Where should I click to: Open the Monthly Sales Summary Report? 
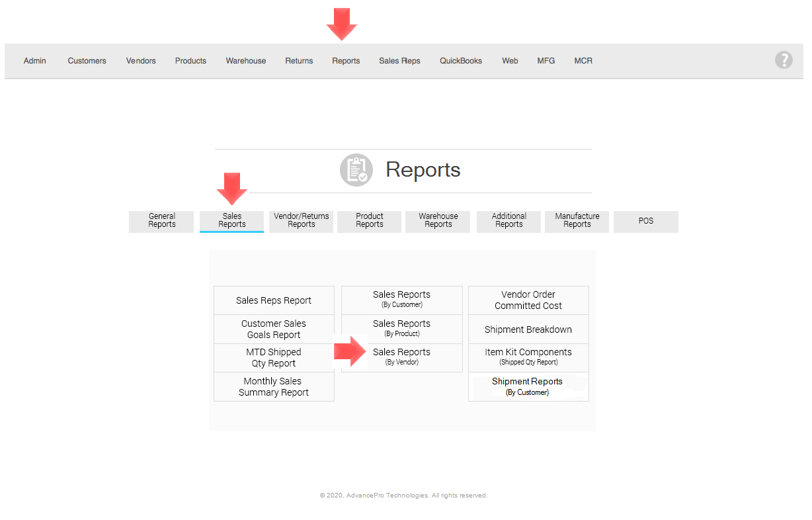tap(274, 387)
